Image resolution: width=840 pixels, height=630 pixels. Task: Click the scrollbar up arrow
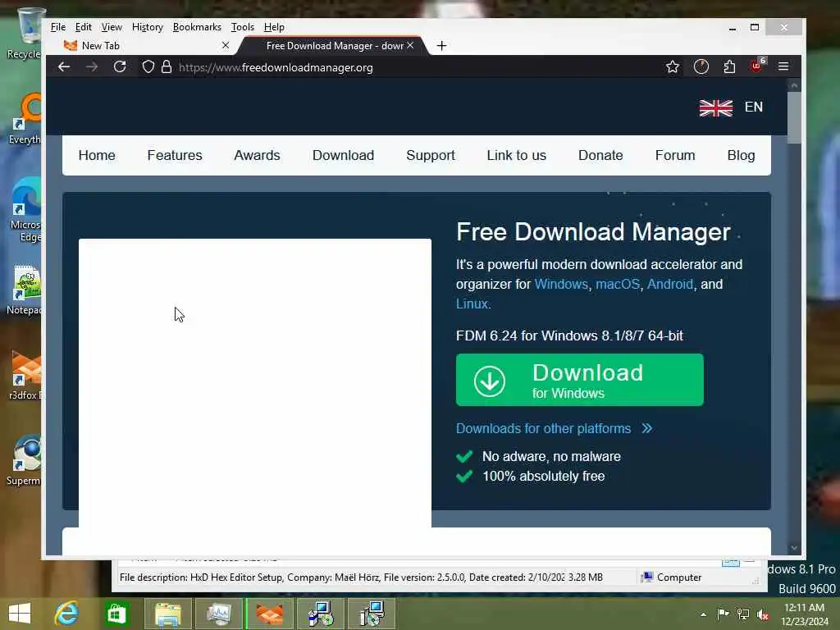pyautogui.click(x=794, y=85)
